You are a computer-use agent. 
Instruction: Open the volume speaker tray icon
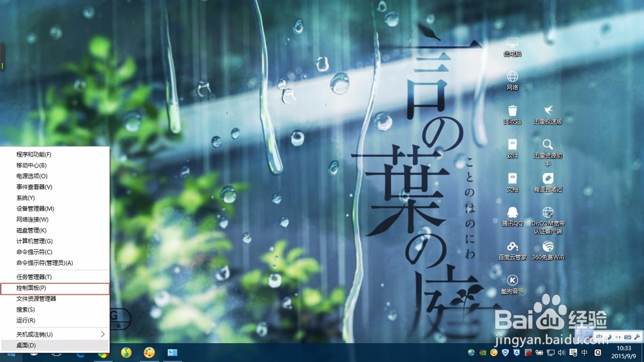click(x=562, y=352)
